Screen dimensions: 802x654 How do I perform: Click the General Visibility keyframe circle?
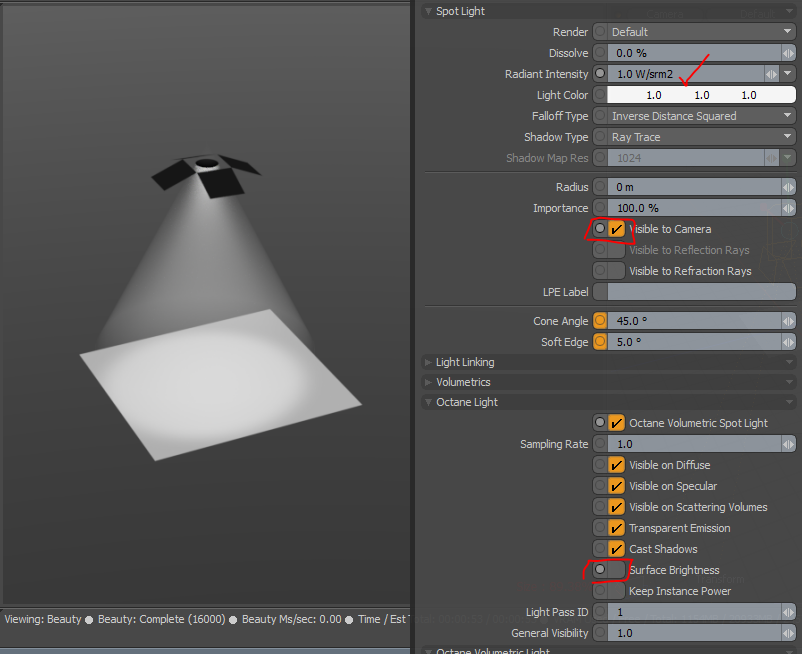[x=600, y=633]
